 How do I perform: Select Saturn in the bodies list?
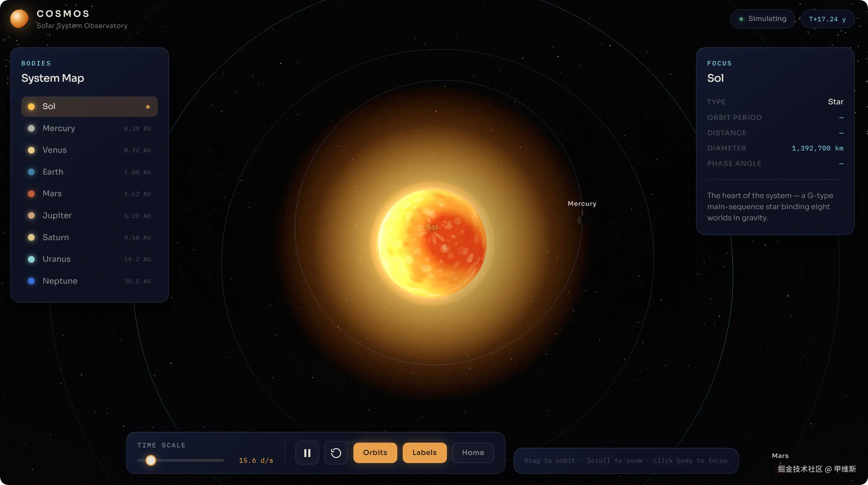(89, 237)
